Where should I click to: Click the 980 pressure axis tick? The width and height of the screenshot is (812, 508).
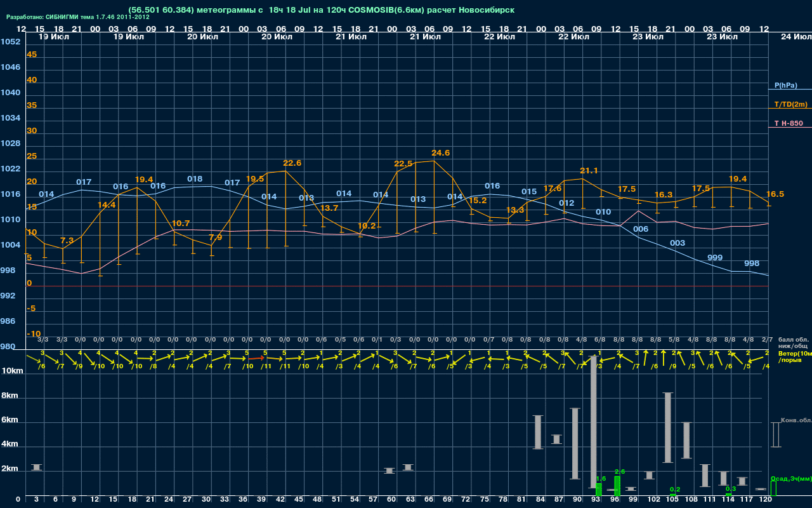(8, 347)
